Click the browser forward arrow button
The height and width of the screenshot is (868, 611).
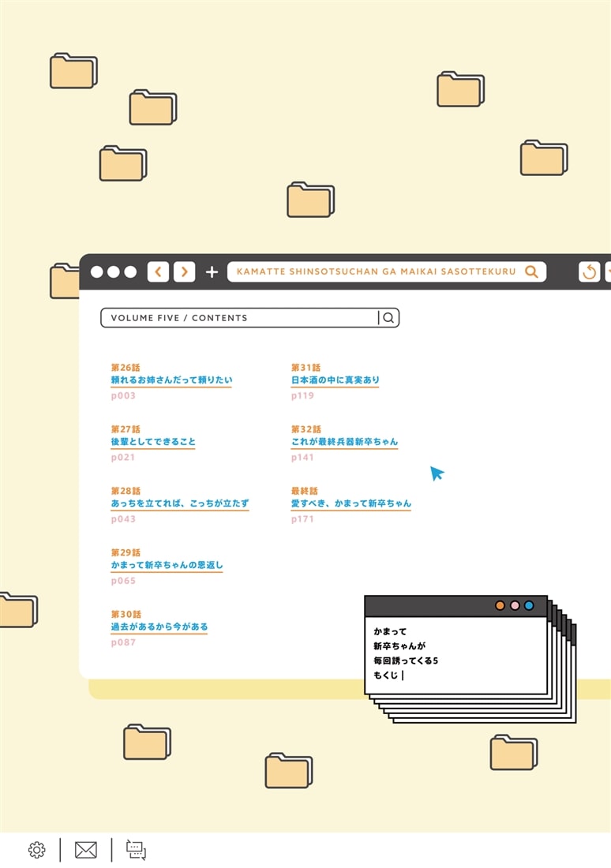(184, 272)
